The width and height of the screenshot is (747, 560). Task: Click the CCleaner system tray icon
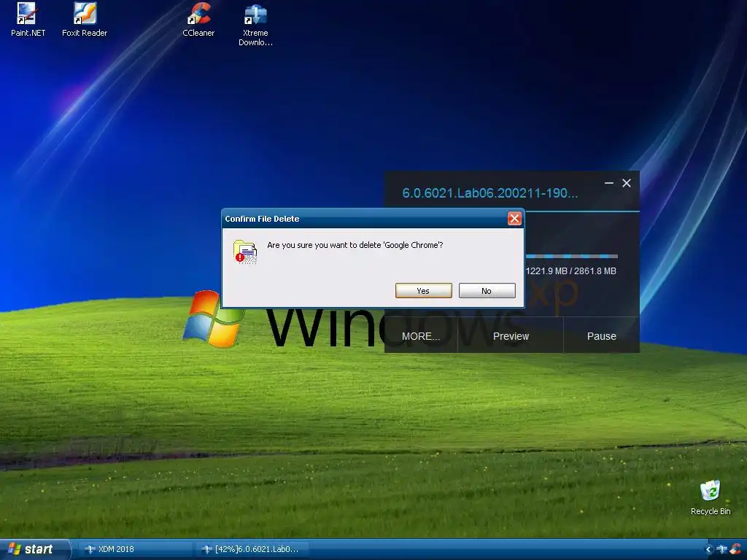click(735, 549)
